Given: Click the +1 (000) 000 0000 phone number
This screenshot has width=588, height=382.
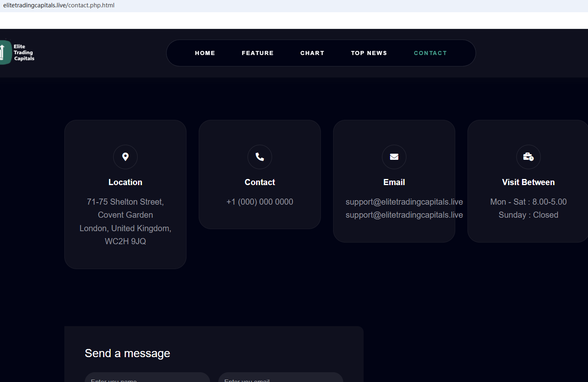Looking at the screenshot, I should tap(260, 202).
